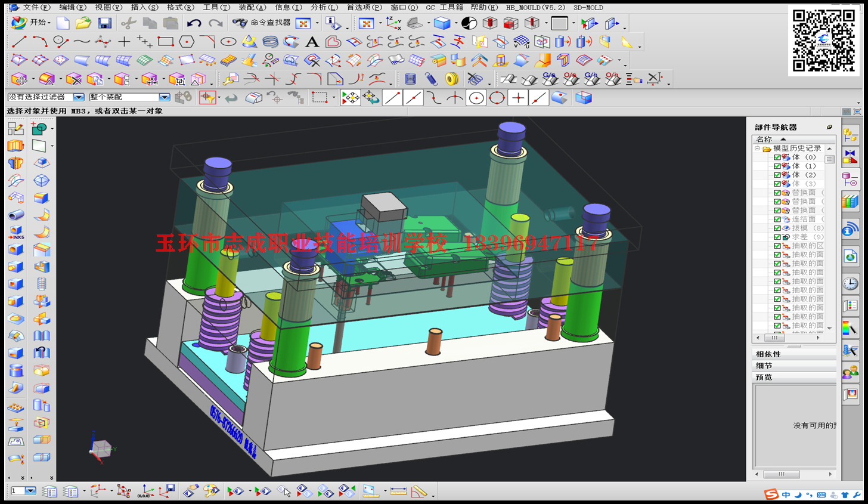This screenshot has width=868, height=504.
Task: Click the 命令查找器 button label
Action: [x=271, y=23]
